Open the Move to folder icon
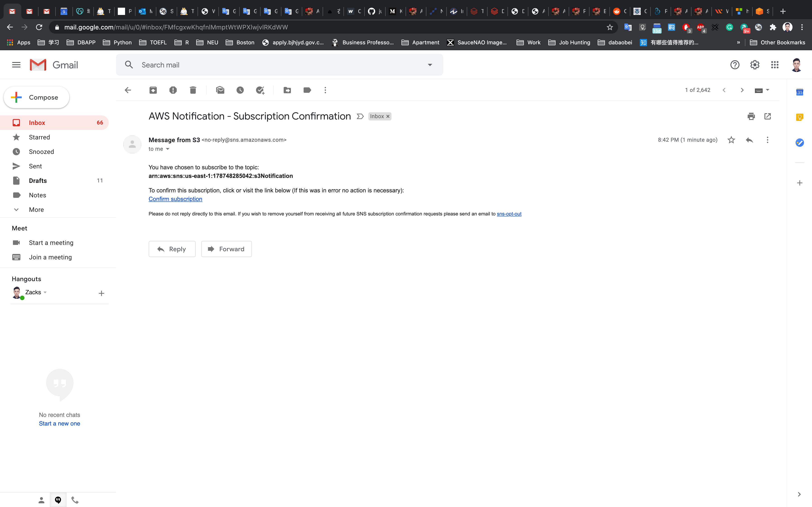Viewport: 812px width, 507px height. [287, 90]
